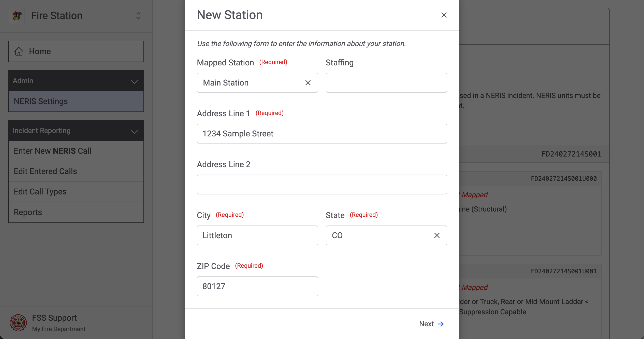Click the Next arrow icon
The height and width of the screenshot is (339, 644).
click(441, 324)
